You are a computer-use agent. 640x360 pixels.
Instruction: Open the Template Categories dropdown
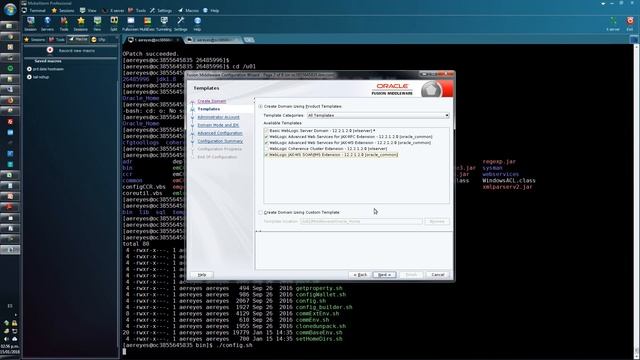pos(378,116)
